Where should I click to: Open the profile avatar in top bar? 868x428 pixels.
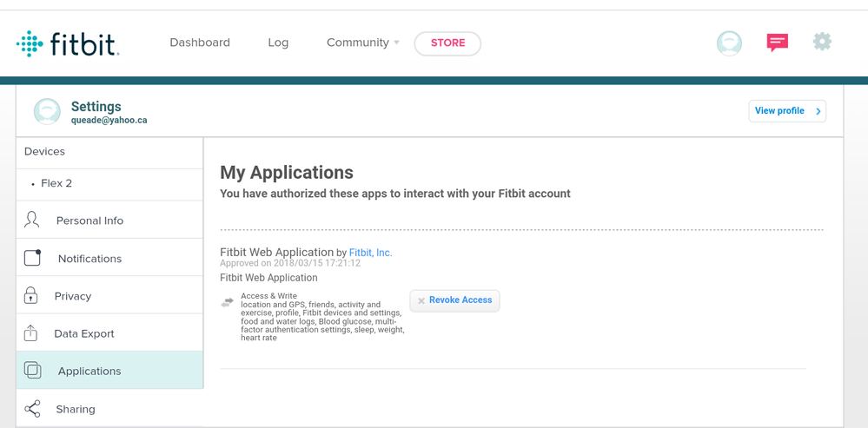[x=729, y=43]
